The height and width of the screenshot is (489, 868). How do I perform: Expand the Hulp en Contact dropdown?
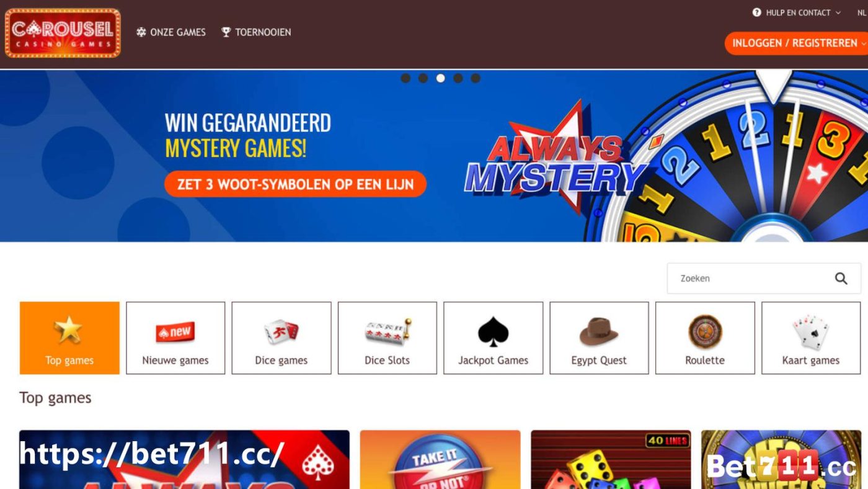pyautogui.click(x=797, y=12)
